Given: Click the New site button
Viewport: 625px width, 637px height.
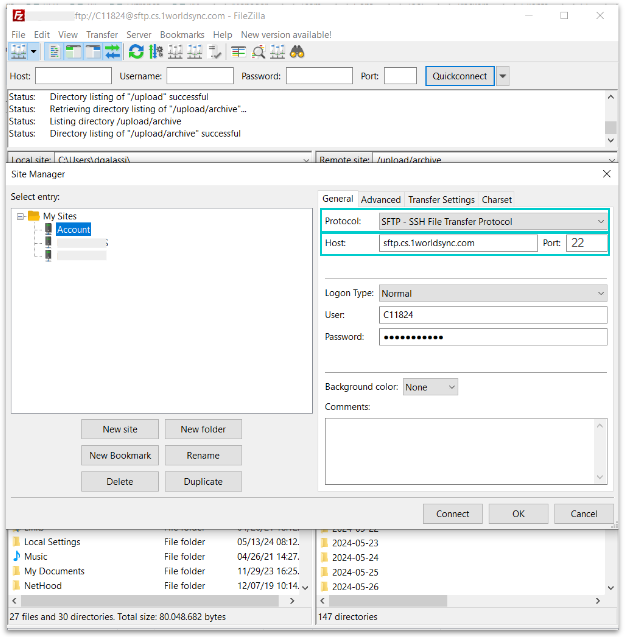Looking at the screenshot, I should click(x=120, y=429).
